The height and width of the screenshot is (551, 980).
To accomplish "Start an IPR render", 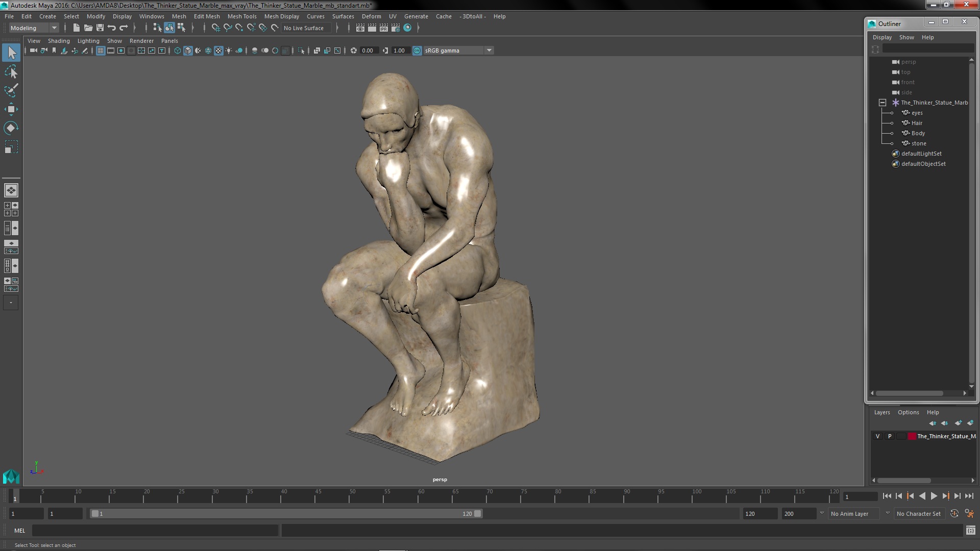I will [384, 28].
